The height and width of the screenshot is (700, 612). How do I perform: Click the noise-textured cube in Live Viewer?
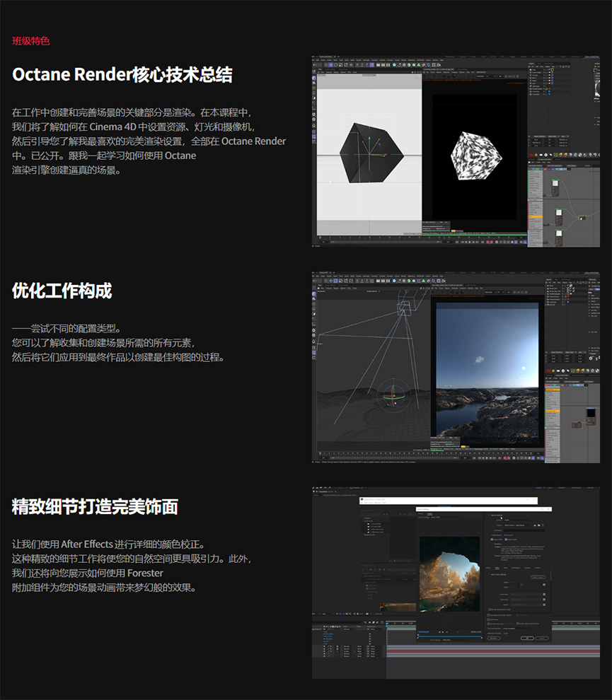(x=476, y=156)
